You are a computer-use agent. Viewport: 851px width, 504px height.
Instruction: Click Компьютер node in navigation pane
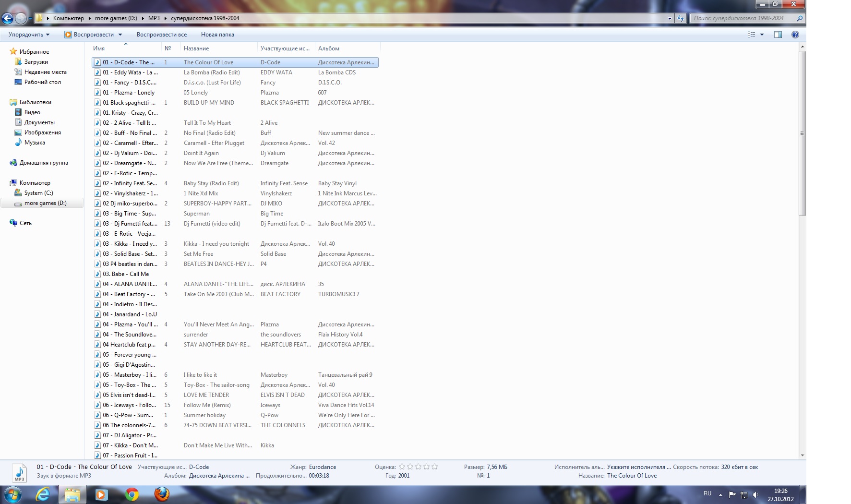[35, 183]
